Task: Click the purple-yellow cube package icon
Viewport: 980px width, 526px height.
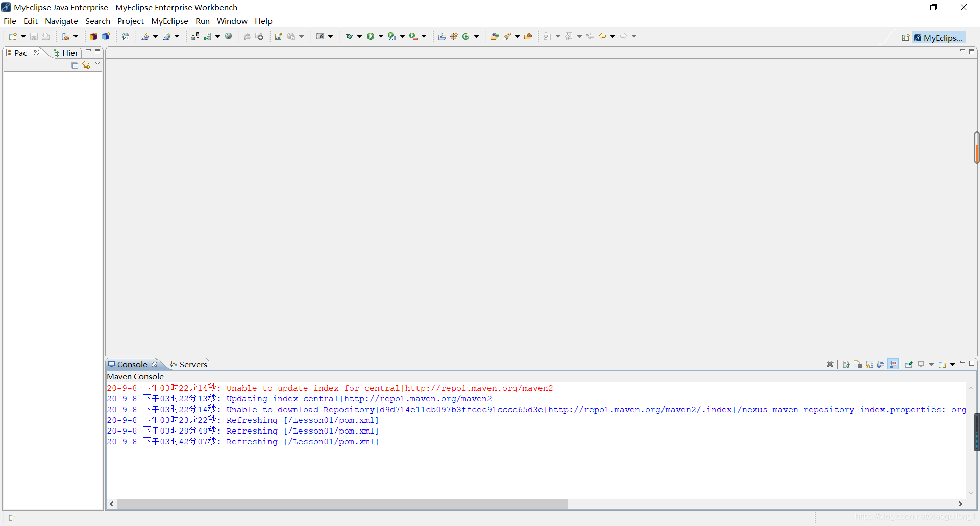Action: pos(93,36)
